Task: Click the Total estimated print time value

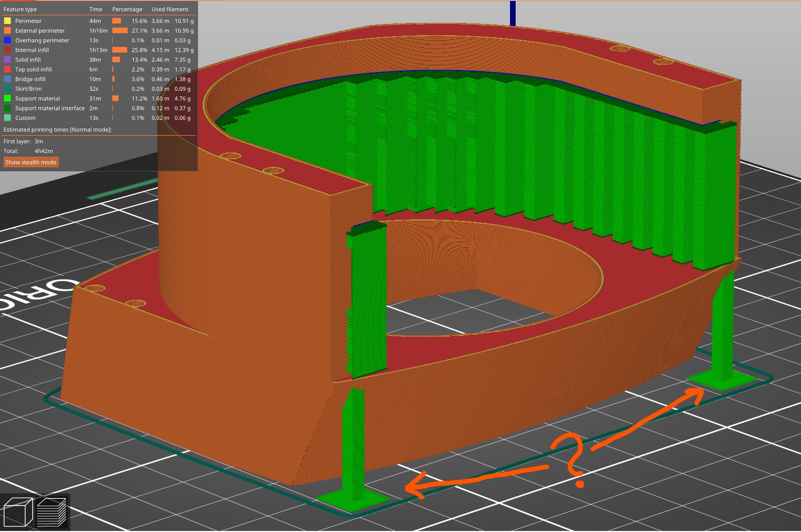Action: tap(43, 151)
